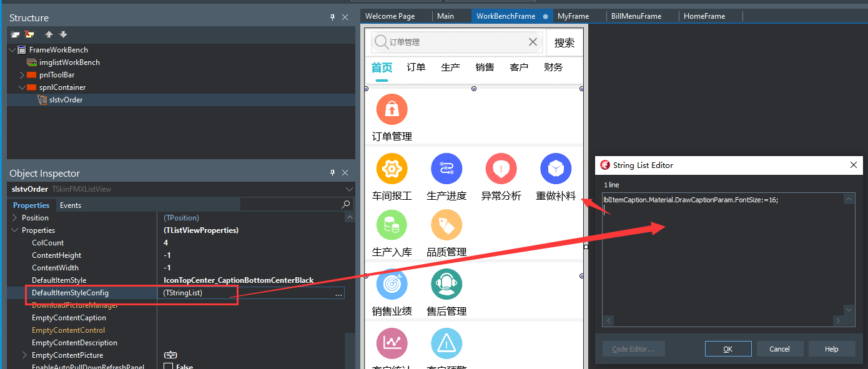Click the New item icon in Structure toolbar
Image resolution: width=868 pixels, height=369 pixels.
point(16,34)
